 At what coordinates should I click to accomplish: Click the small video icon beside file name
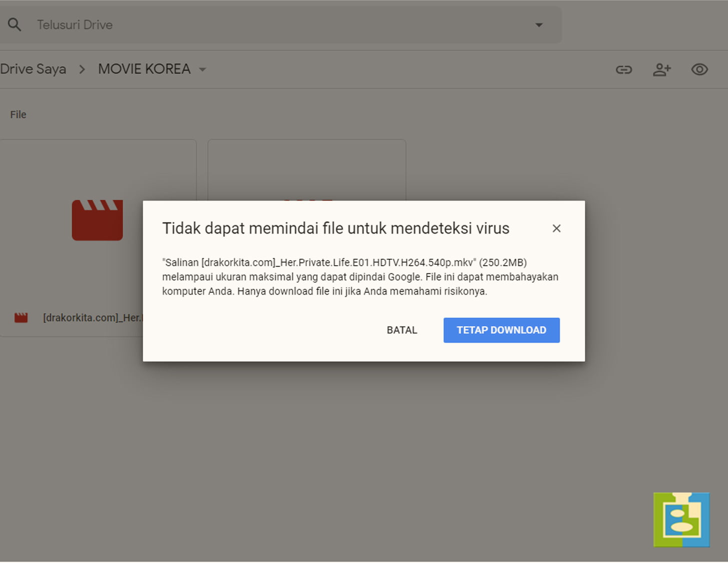pos(21,318)
